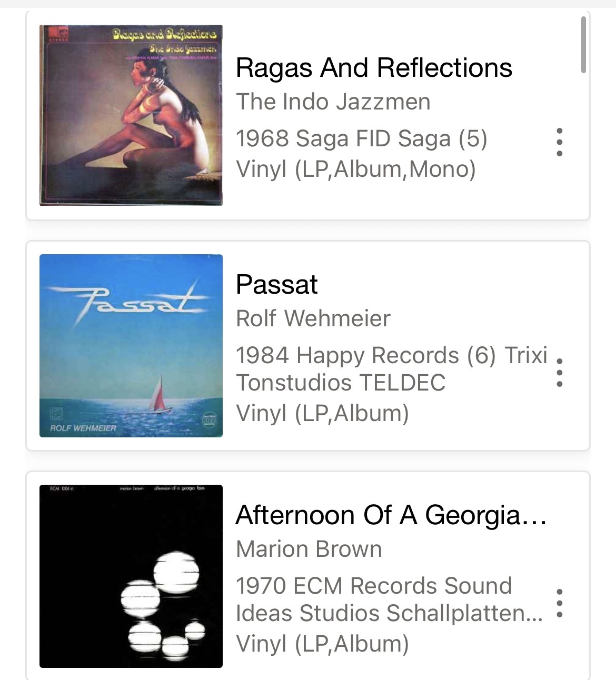
Task: Select the 1970 ECM Records label text
Action: [x=389, y=599]
